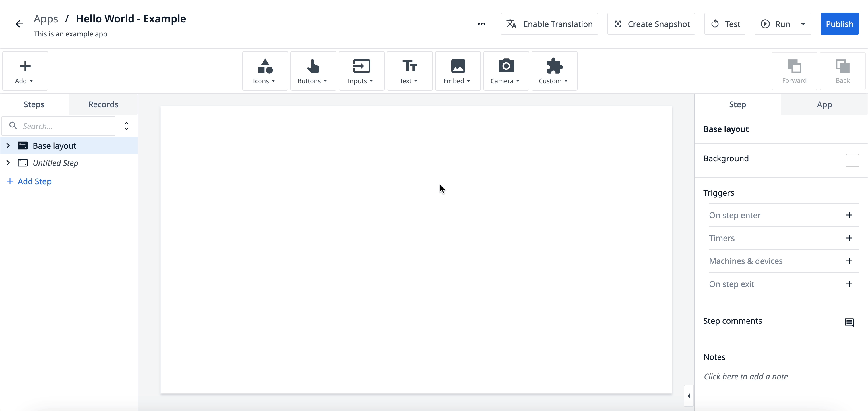Screen dimensions: 868x411
Task: Click Enable Translation
Action: (549, 24)
